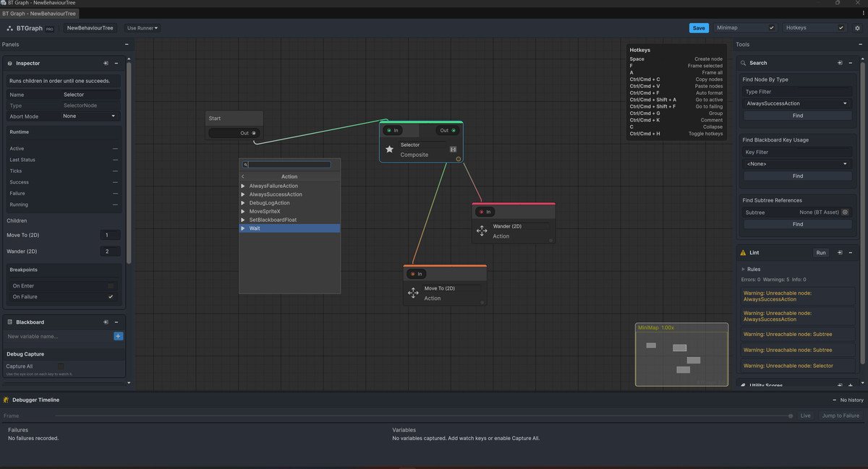This screenshot has height=469, width=868.
Task: Toggle the Hotkeys checkbox
Action: click(841, 28)
